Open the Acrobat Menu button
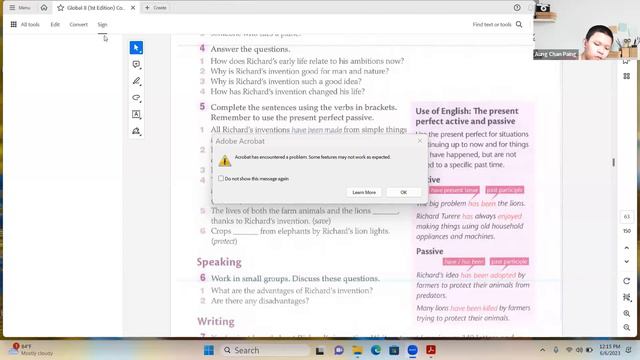 pyautogui.click(x=20, y=8)
